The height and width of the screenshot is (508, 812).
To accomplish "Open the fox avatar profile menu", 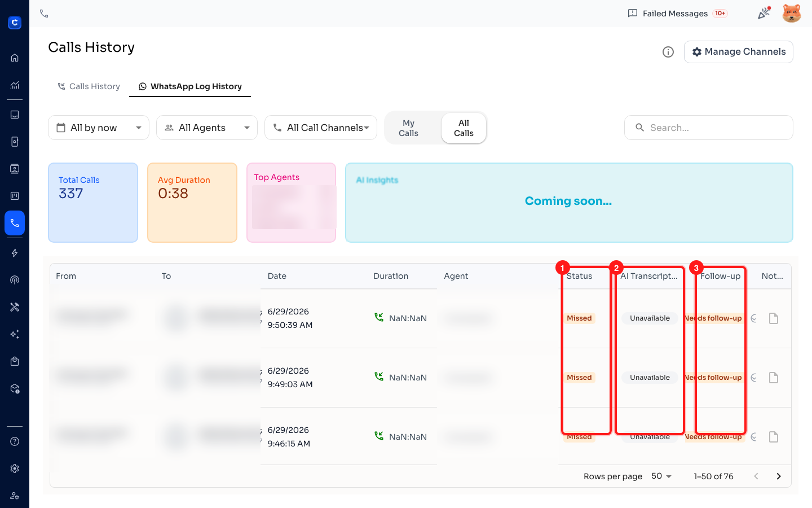I will pos(792,13).
